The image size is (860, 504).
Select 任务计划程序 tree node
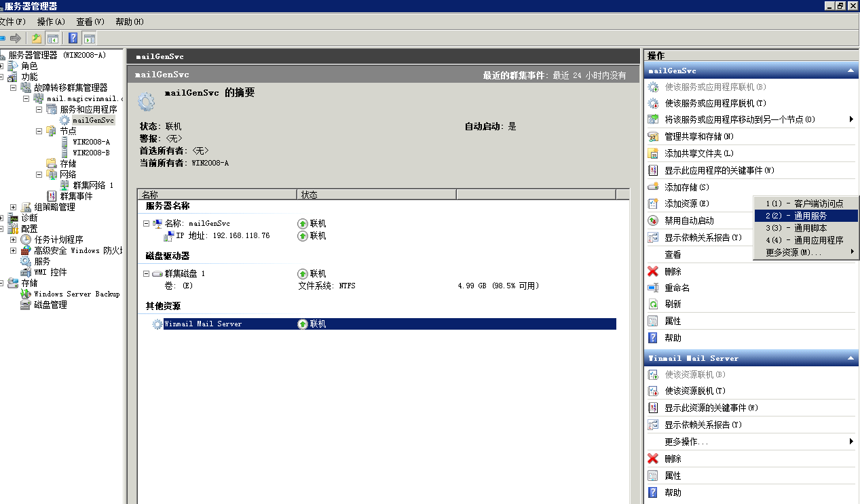click(58, 239)
